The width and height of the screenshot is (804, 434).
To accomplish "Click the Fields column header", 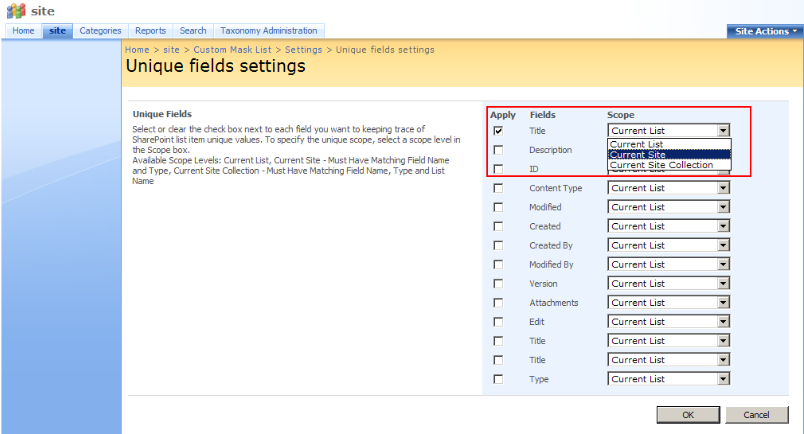I will (542, 115).
